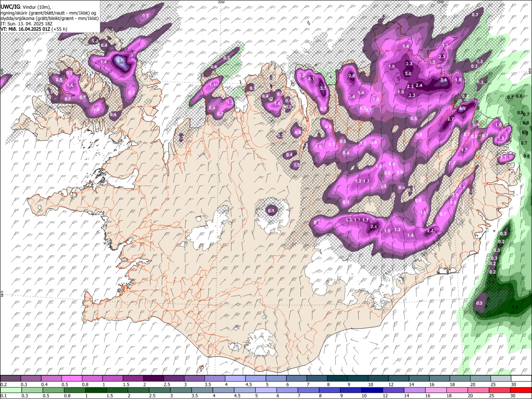
Task: Select the 3.0 value in the northeast snow area
Action: coord(408,74)
